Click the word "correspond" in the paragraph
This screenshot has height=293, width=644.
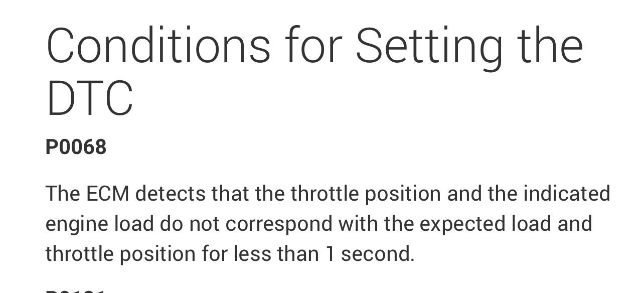278,224
